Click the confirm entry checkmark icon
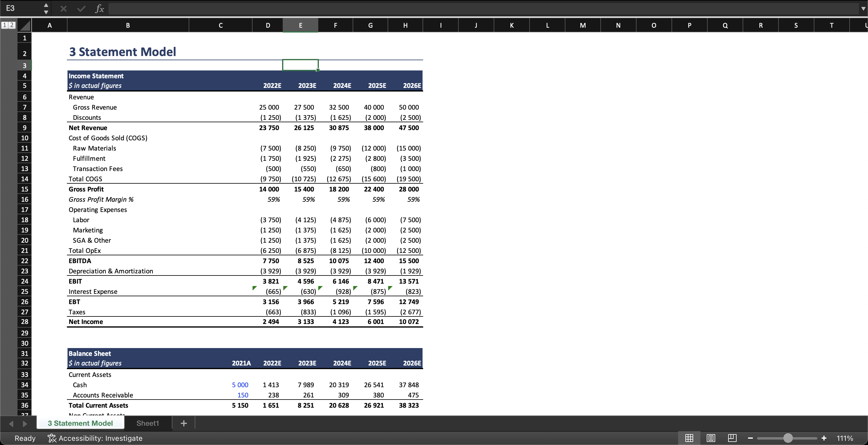868x445 pixels. click(81, 8)
